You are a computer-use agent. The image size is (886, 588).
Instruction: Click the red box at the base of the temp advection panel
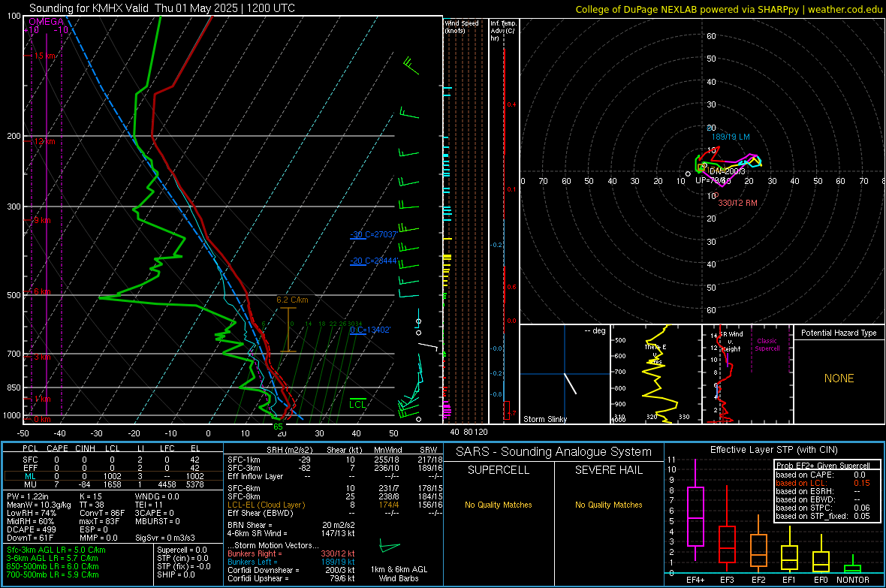point(506,411)
